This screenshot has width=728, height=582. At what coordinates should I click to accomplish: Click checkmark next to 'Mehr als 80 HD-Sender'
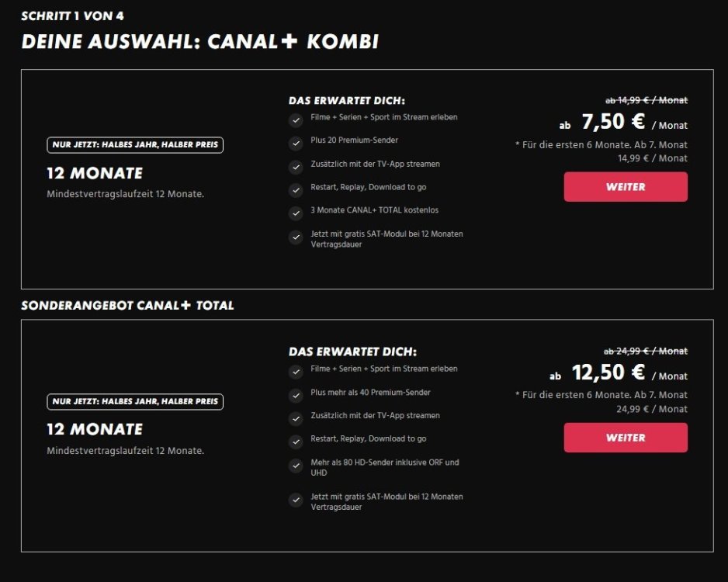296,466
